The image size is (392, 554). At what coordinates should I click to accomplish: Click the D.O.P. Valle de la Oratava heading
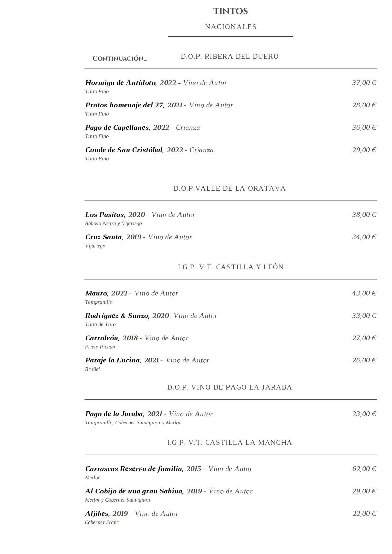point(229,188)
